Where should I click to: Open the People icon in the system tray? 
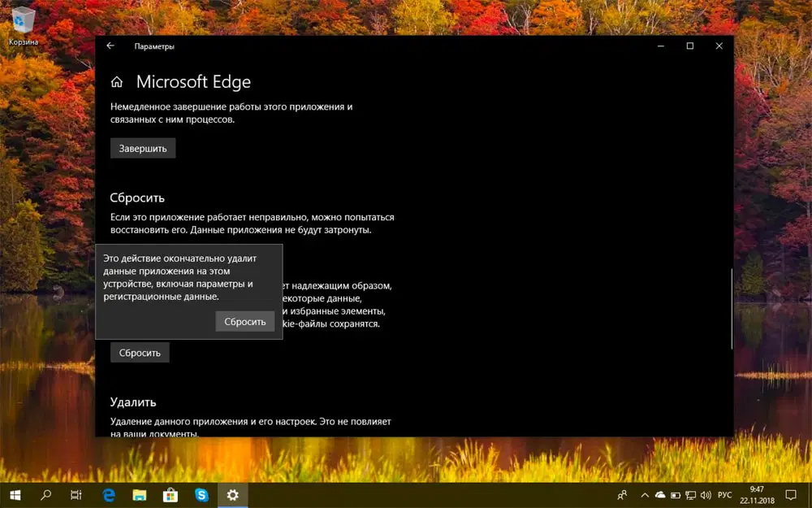point(621,495)
